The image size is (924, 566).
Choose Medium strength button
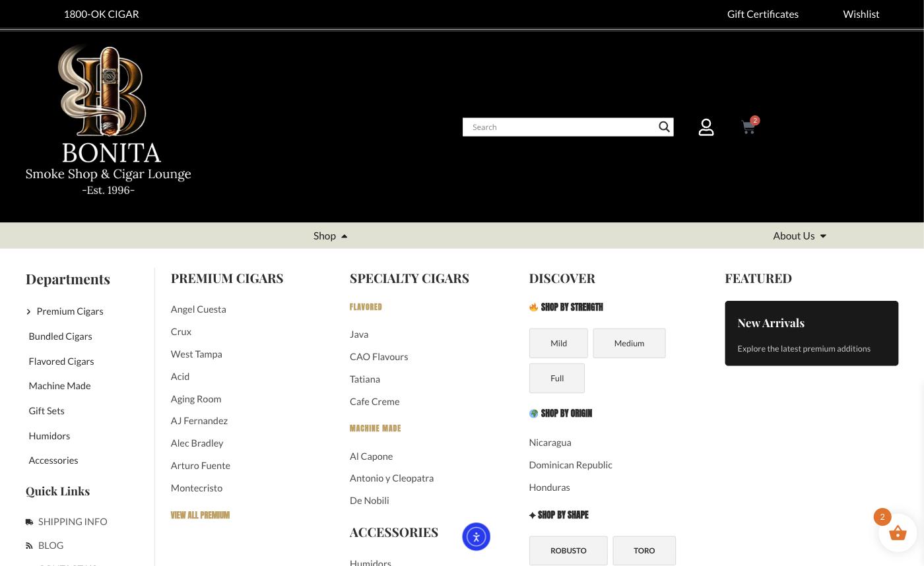(629, 343)
